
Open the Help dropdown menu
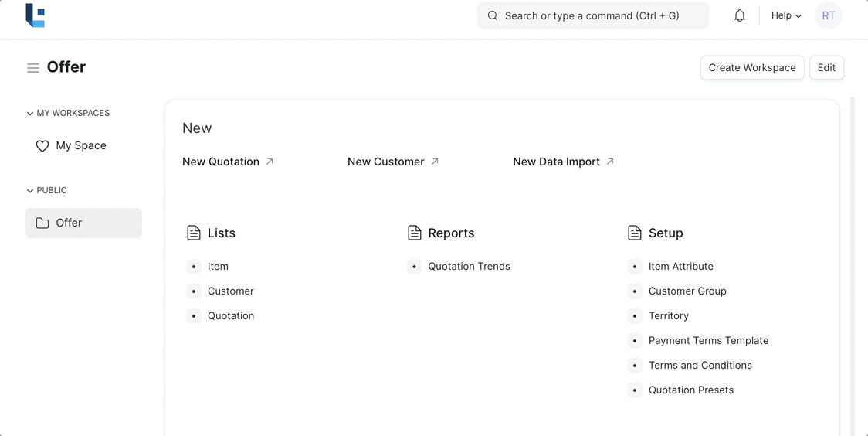tap(786, 15)
